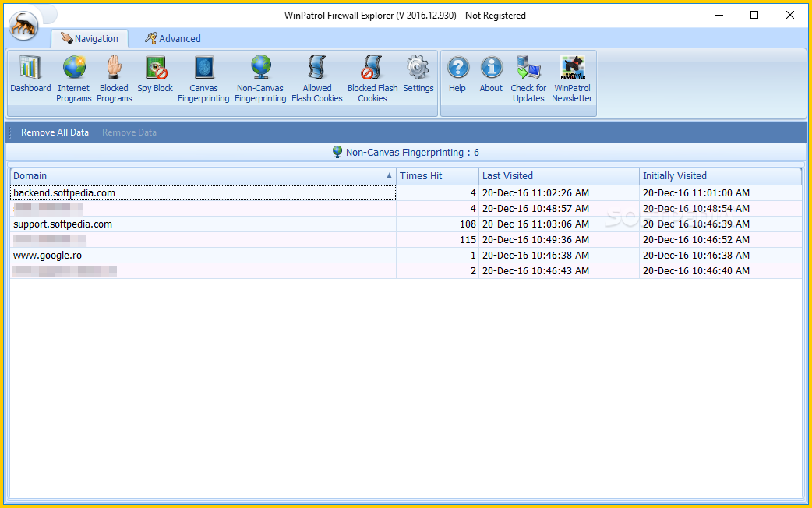This screenshot has height=508, width=812.
Task: Open the Settings gear
Action: (x=418, y=75)
